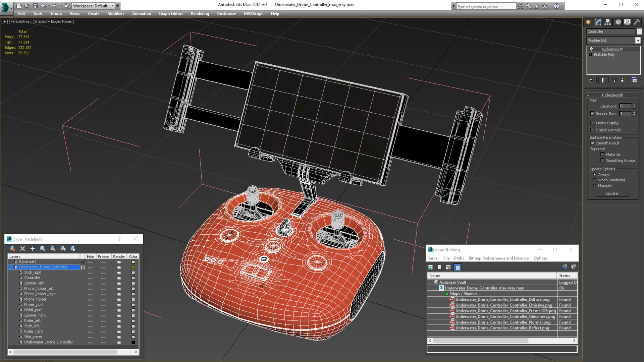Open quick access toolbar customize arrow
Image resolution: width=644 pixels, height=362 pixels.
(x=118, y=6)
